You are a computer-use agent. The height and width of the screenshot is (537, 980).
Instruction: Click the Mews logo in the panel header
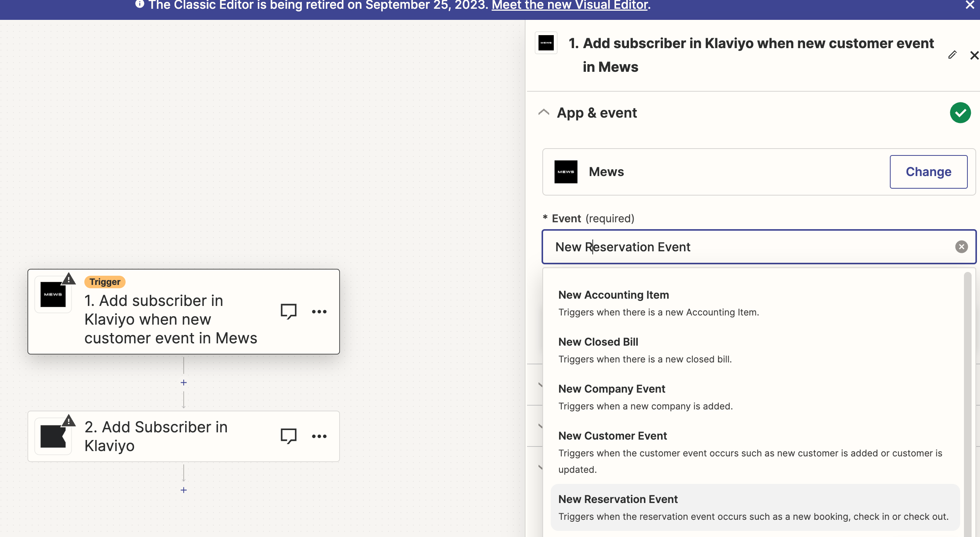(x=546, y=43)
